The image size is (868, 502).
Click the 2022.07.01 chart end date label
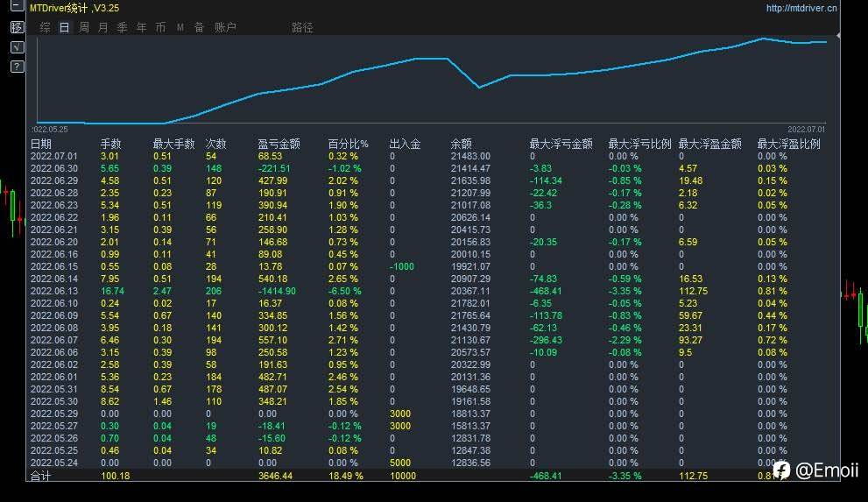tap(806, 130)
